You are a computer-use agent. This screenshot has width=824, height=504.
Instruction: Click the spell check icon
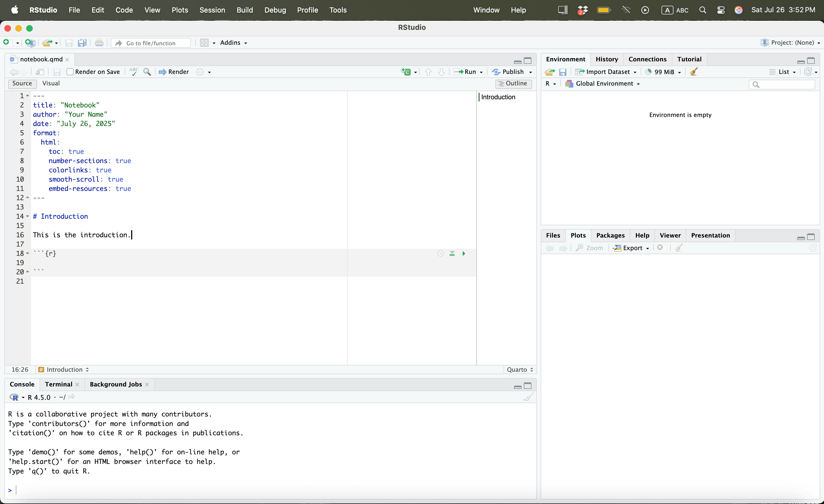click(x=134, y=71)
